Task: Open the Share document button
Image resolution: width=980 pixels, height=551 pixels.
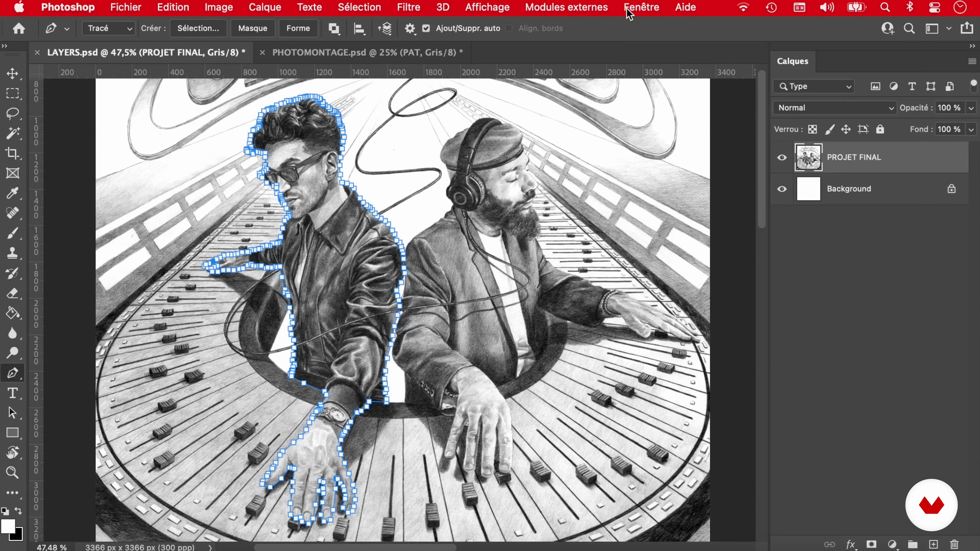Action: point(967,29)
